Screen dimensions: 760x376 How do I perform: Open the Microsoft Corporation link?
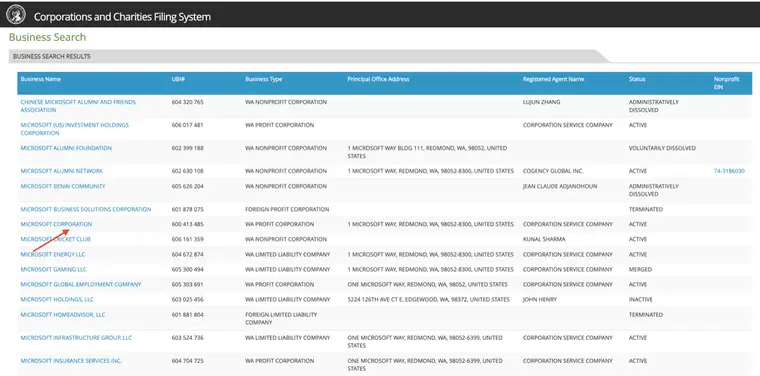(56, 224)
